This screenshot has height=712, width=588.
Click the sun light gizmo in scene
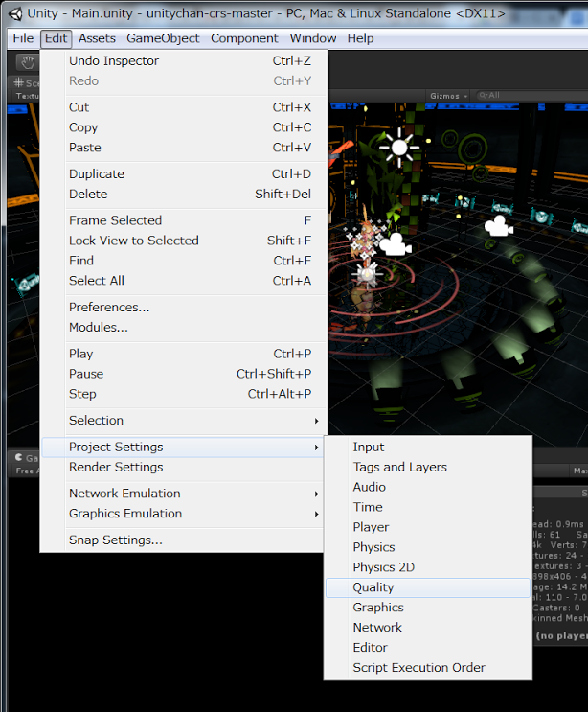pos(399,148)
